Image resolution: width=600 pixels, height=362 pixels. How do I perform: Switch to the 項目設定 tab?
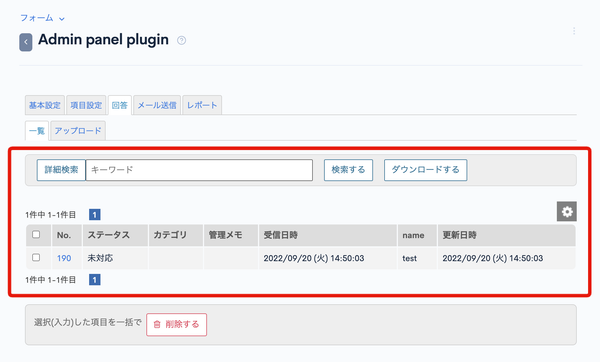click(86, 105)
